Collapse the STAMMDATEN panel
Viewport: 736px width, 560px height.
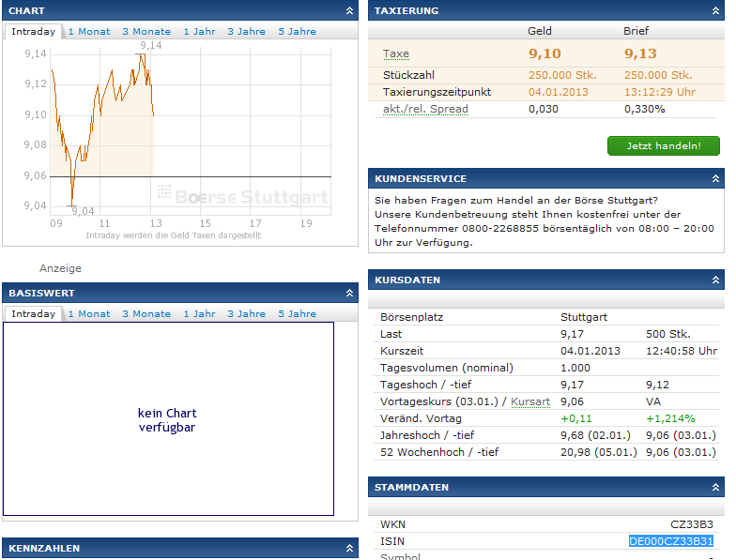(x=715, y=487)
